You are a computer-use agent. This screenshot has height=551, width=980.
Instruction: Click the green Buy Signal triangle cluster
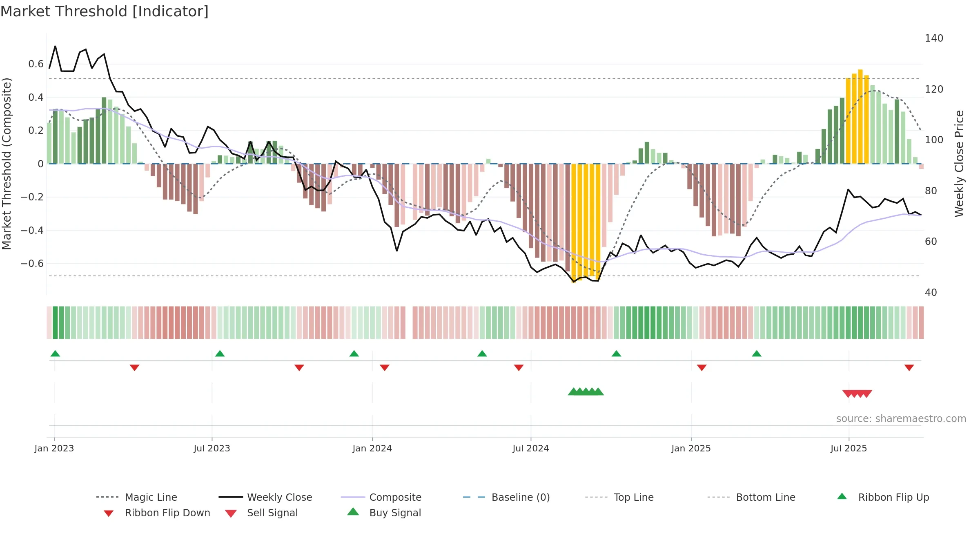tap(586, 391)
